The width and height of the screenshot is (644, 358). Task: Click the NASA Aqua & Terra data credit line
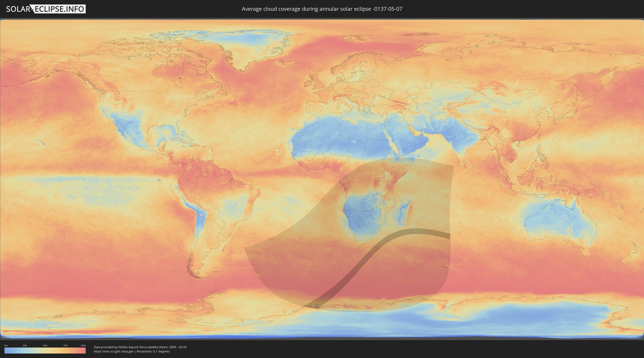(x=140, y=347)
